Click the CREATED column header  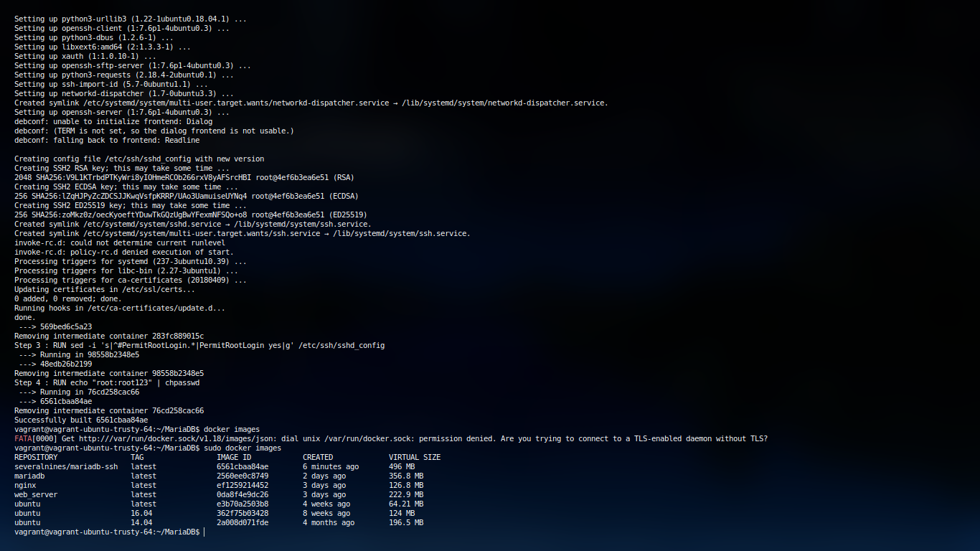pyautogui.click(x=318, y=458)
